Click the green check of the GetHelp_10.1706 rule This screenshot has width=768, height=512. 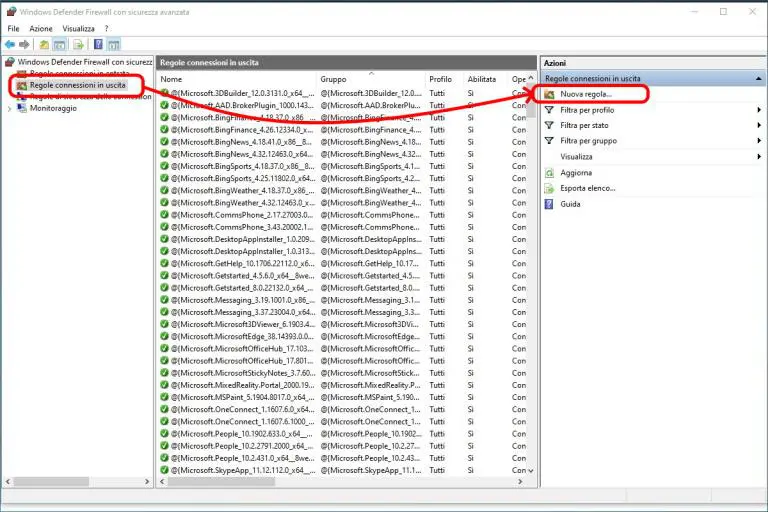click(x=164, y=263)
